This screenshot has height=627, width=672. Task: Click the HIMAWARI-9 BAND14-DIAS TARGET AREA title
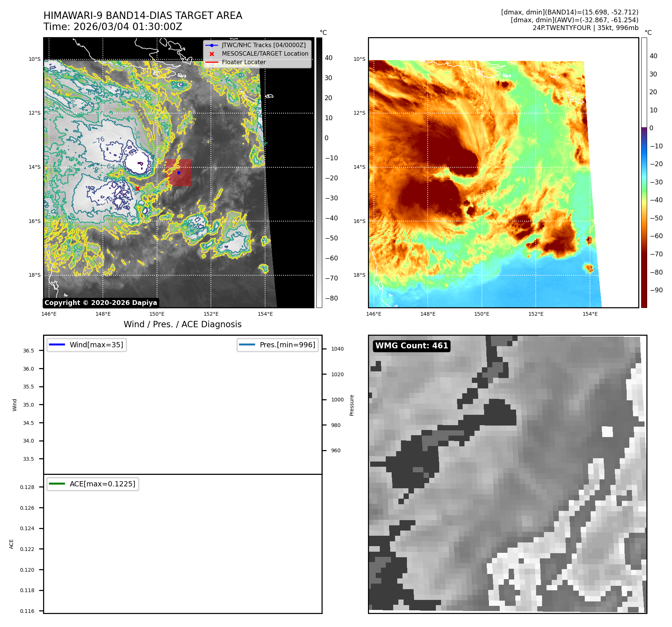click(x=143, y=16)
